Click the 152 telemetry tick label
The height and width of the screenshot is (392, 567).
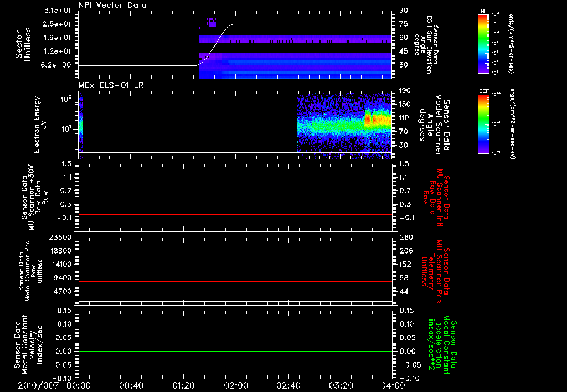[x=406, y=264]
